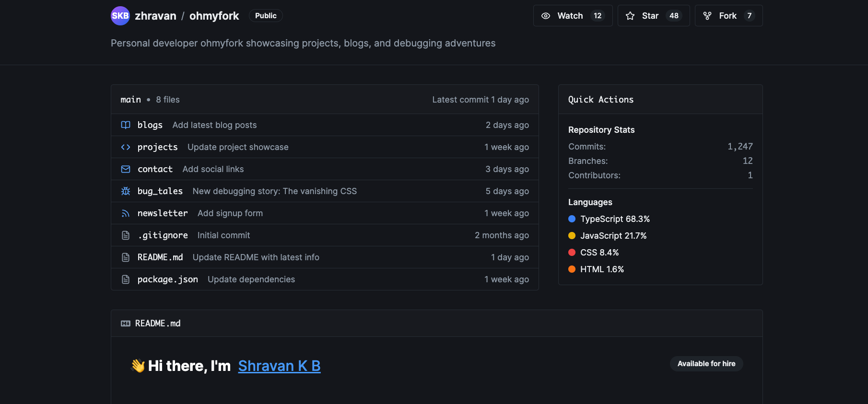Click the code brackets icon beside projects
The image size is (868, 404).
[x=126, y=147]
